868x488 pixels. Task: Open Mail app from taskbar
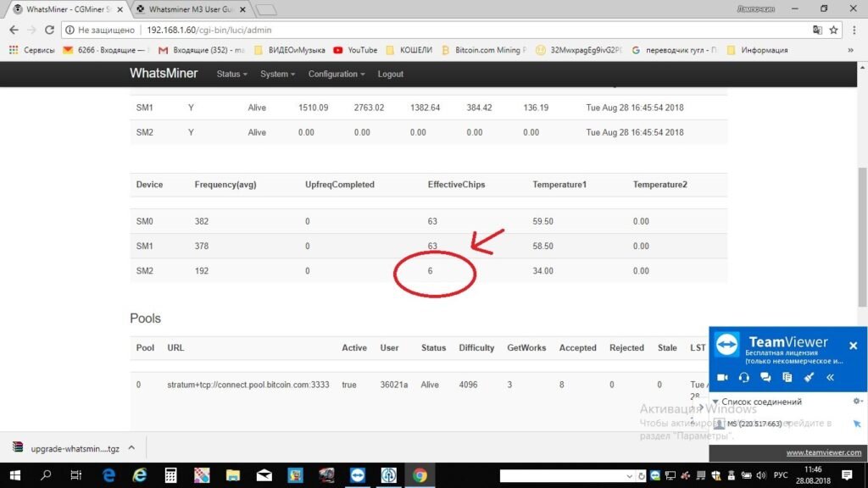(264, 475)
